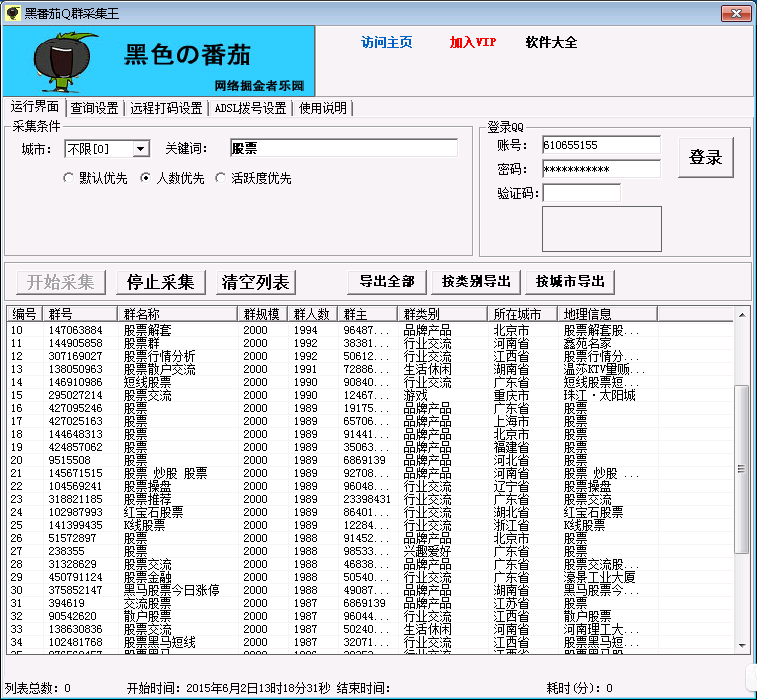Show the 使用说明 tab
This screenshot has height=700, width=757.
coord(323,108)
